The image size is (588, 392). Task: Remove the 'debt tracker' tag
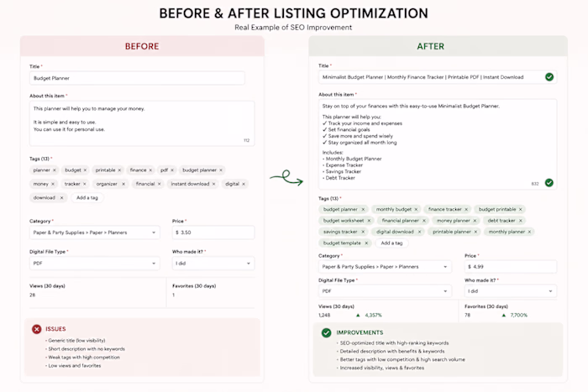[x=521, y=221]
